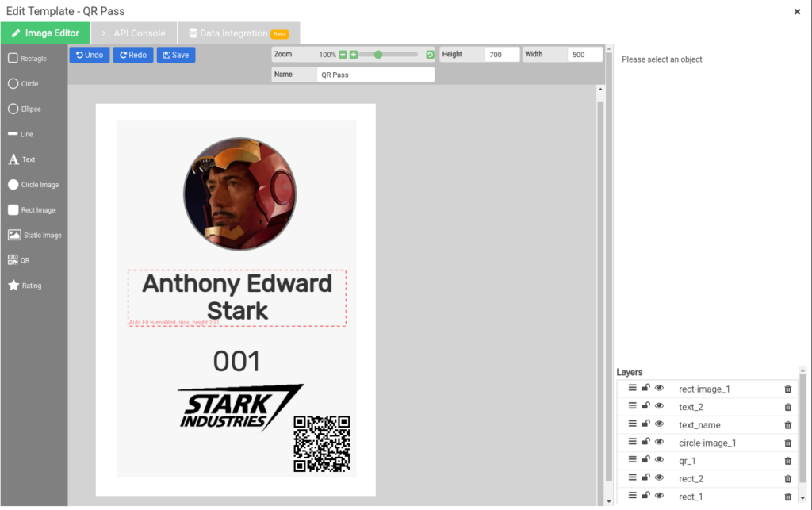
Task: Save the template
Action: click(176, 55)
